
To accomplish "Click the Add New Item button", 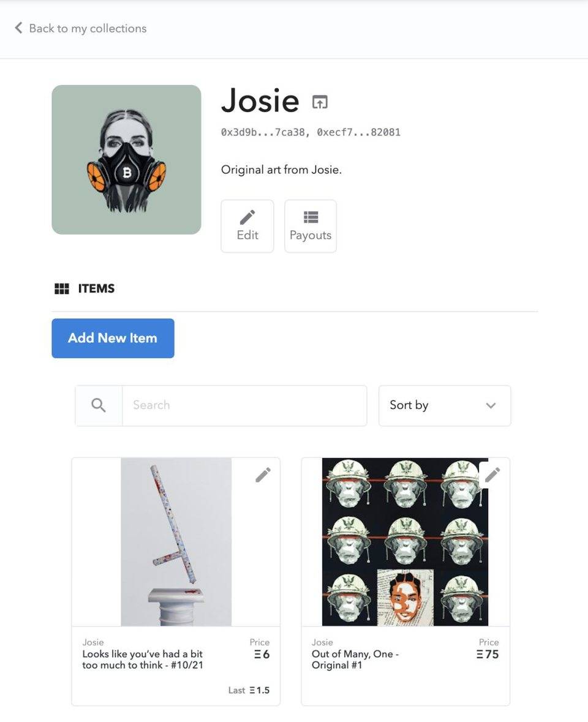I will pos(113,338).
